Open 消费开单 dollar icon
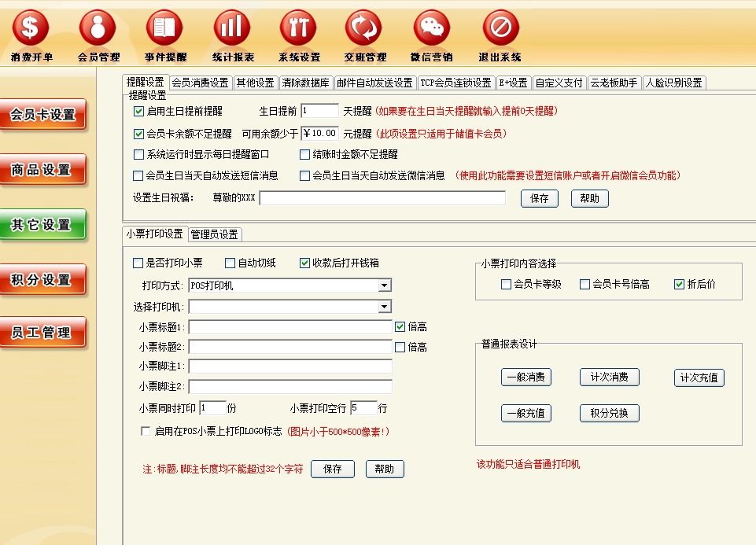Viewport: 756px width, 545px height. [x=31, y=29]
